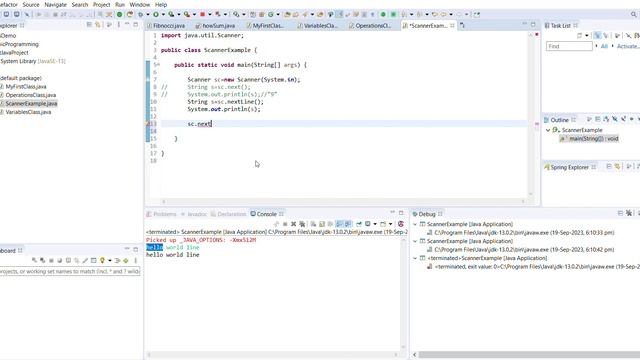Click editor vertical scrollbar down arrow
640x360 pixels.
531,194
